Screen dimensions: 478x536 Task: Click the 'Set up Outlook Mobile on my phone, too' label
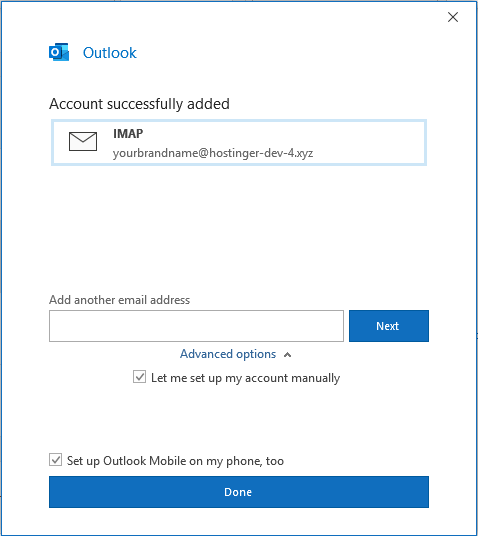175,461
